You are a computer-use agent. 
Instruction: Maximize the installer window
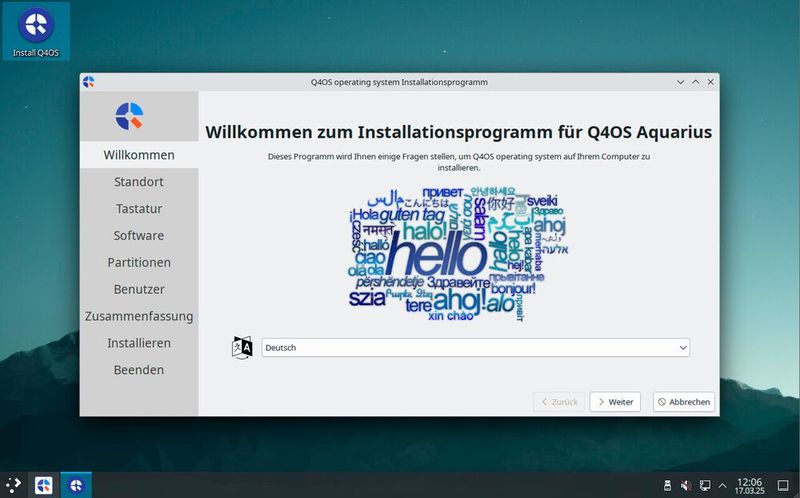(x=695, y=82)
